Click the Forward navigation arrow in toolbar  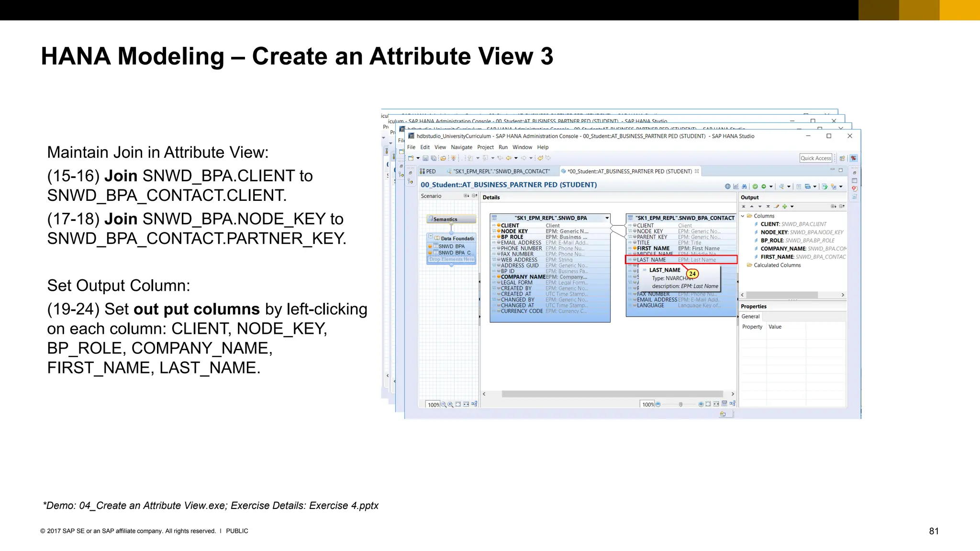(x=524, y=158)
